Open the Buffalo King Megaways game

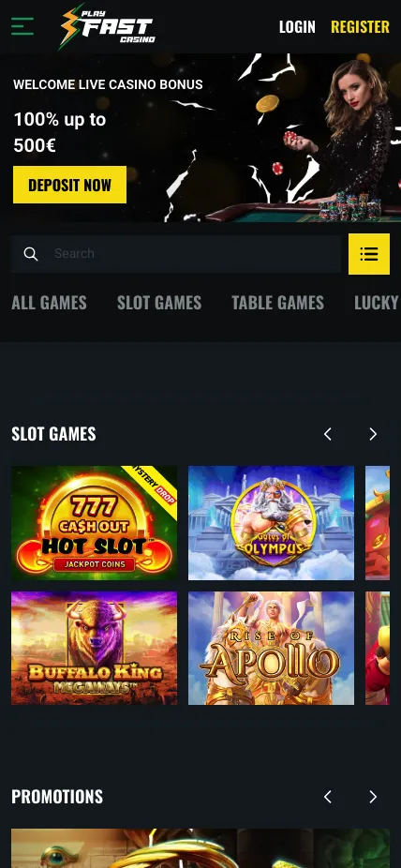(94, 649)
